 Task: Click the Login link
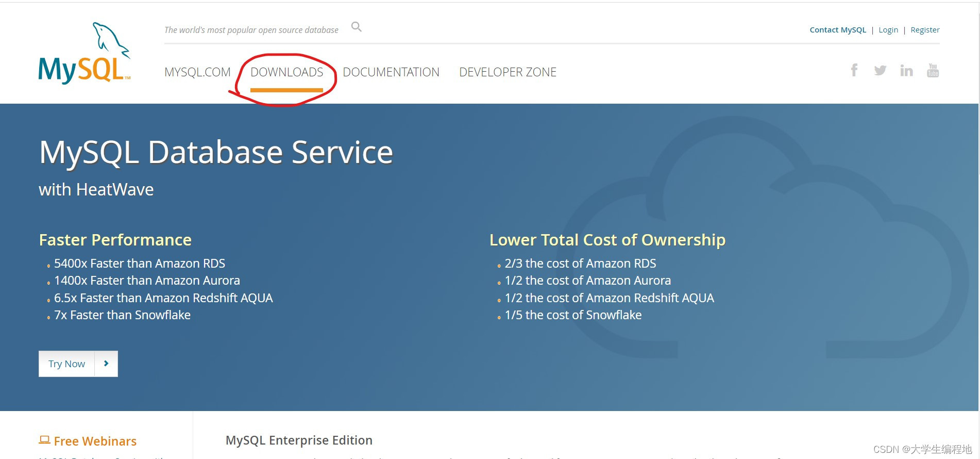(x=888, y=30)
